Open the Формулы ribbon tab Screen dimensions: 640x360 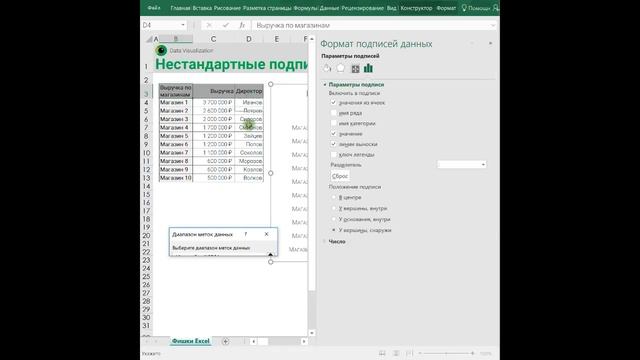[x=305, y=8]
